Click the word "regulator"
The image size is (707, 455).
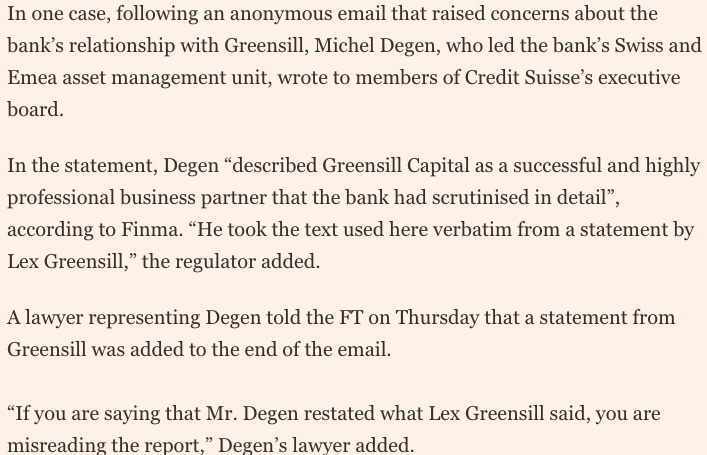[215, 262]
